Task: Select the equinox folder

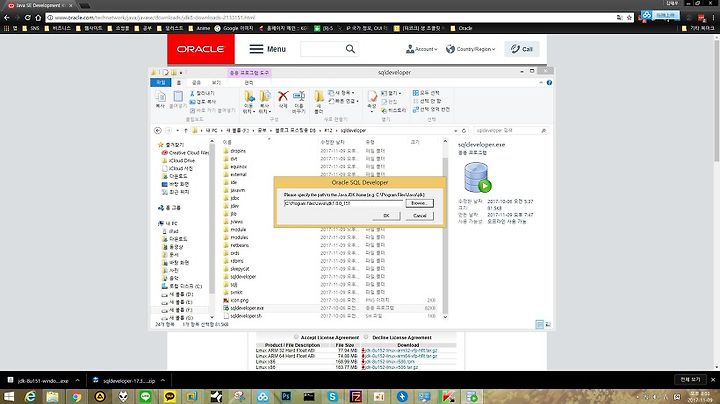Action: point(238,167)
